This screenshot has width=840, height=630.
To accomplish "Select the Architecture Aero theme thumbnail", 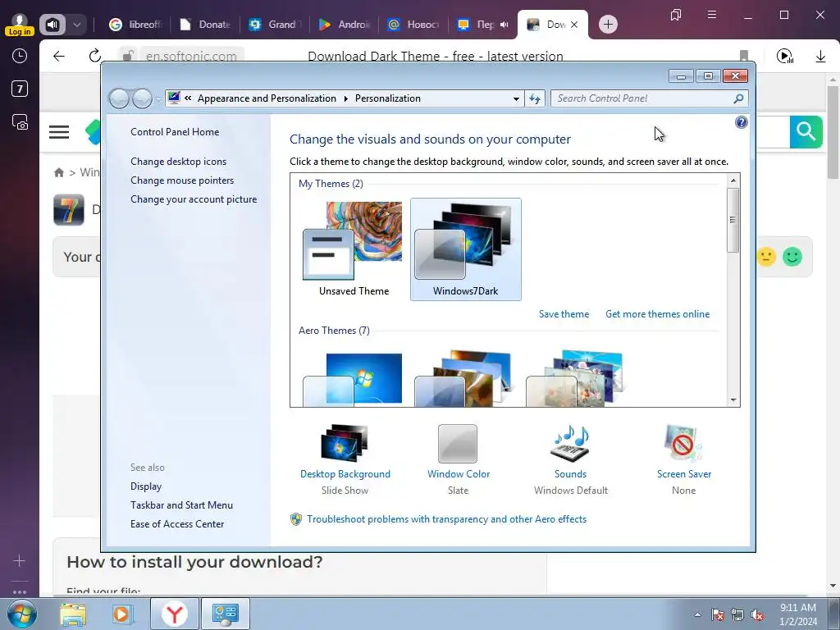I will [x=463, y=379].
